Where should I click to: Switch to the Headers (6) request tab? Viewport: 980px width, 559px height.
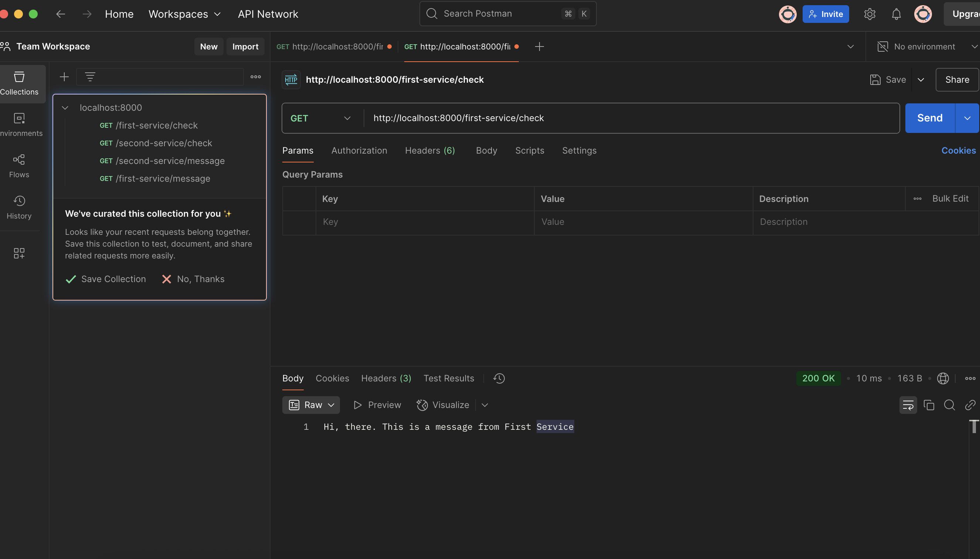429,151
